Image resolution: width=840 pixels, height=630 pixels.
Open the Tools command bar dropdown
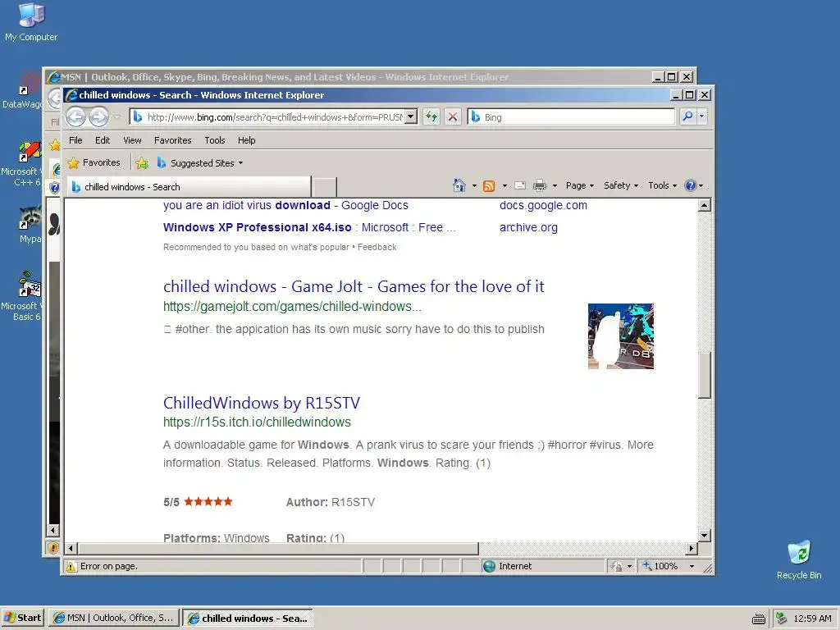point(662,185)
